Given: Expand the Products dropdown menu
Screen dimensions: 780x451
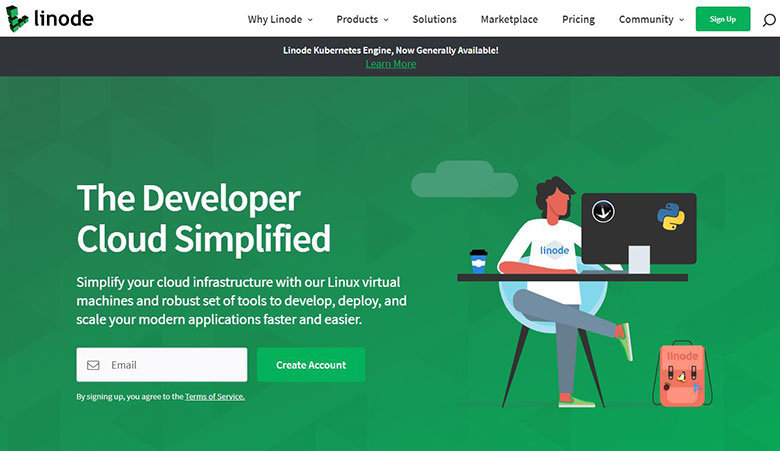Looking at the screenshot, I should pyautogui.click(x=362, y=19).
